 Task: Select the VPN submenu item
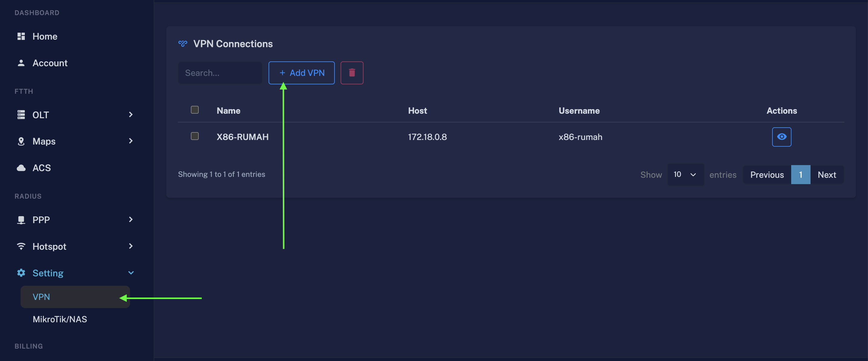pyautogui.click(x=75, y=297)
